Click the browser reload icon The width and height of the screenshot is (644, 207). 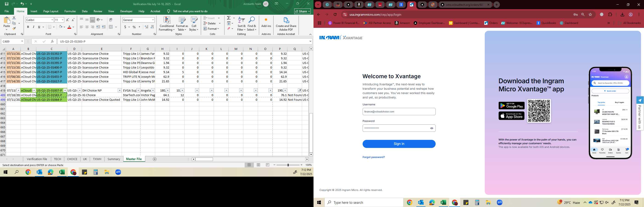(335, 14)
